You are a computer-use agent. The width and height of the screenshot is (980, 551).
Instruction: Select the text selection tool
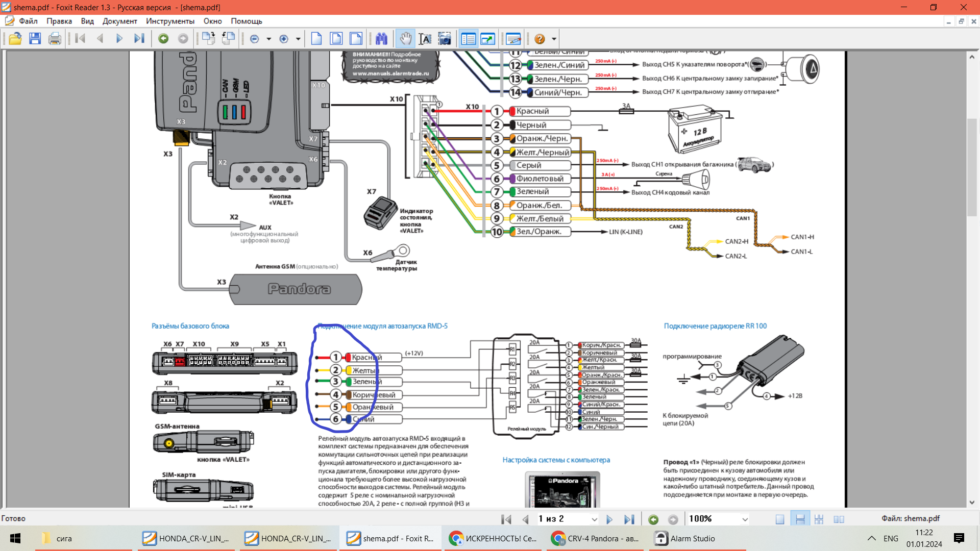pyautogui.click(x=425, y=39)
